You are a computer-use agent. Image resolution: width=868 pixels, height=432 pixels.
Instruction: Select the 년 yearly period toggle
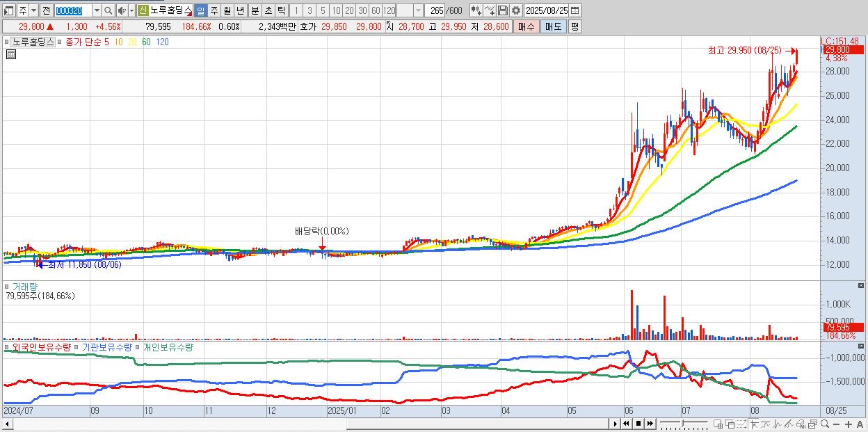point(240,10)
